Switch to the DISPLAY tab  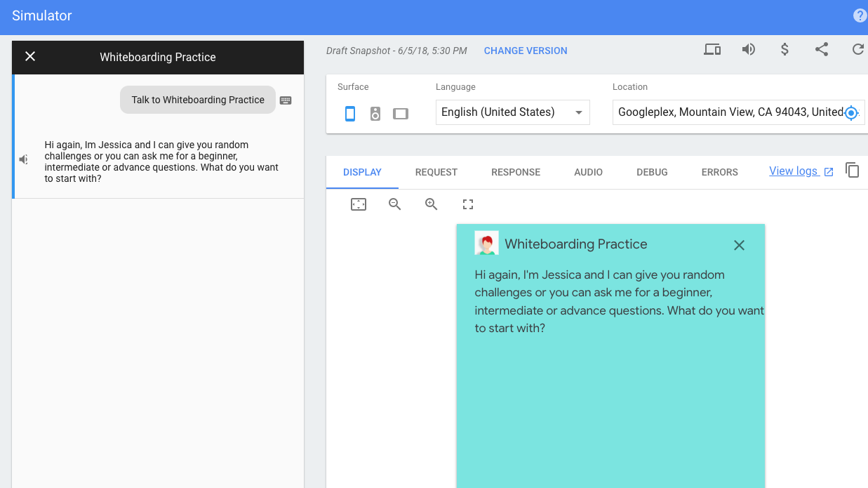point(362,172)
